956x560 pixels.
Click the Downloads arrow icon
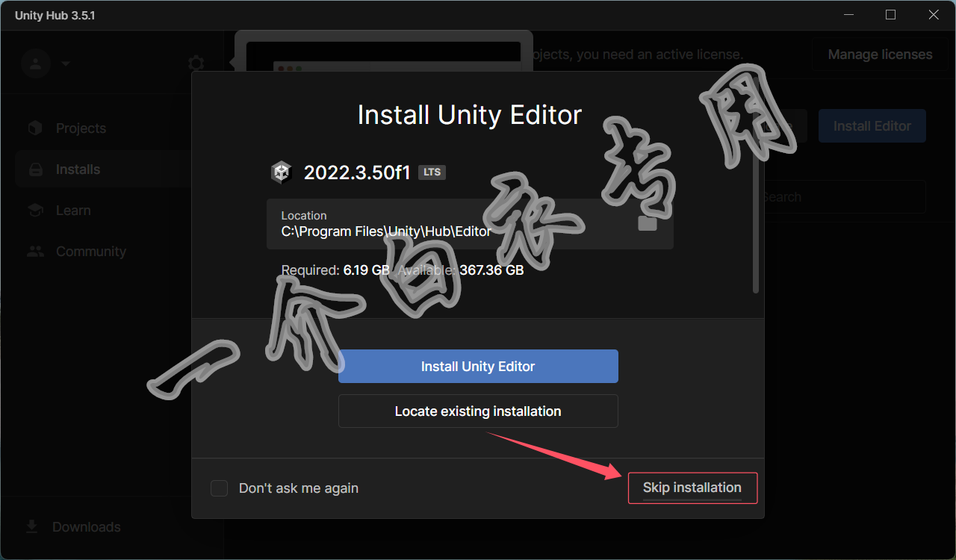click(31, 527)
